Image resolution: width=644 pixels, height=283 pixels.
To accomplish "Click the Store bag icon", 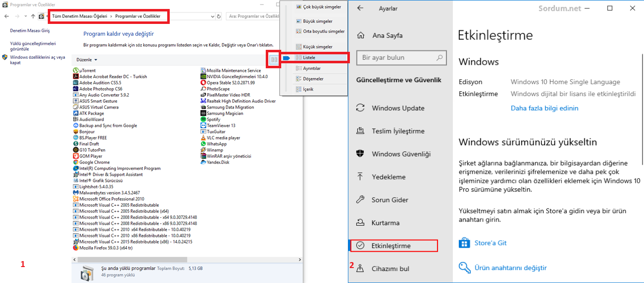I will tap(465, 243).
